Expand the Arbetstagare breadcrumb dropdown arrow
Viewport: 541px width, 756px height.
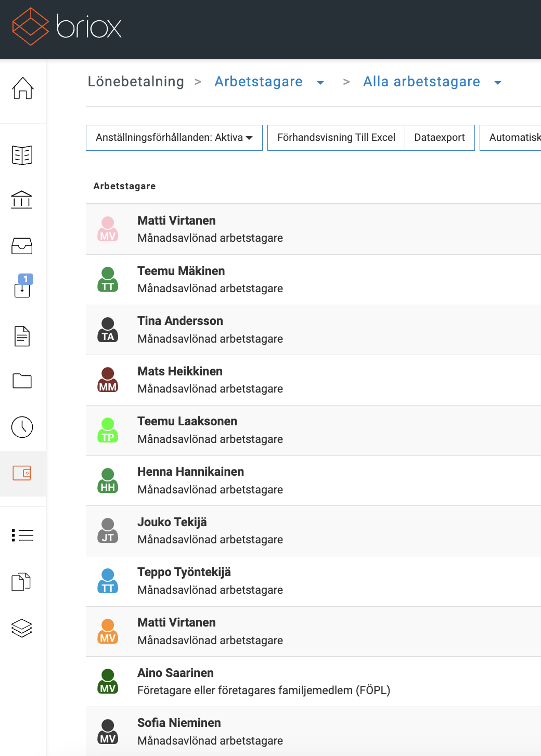321,82
